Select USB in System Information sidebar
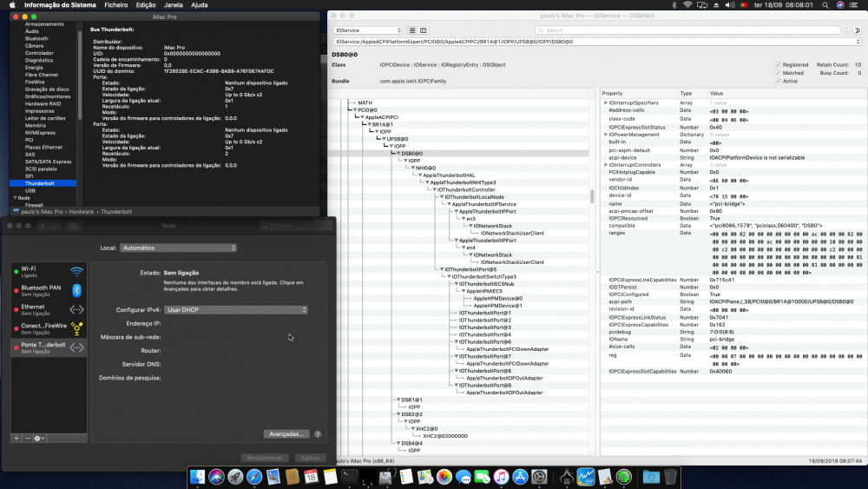 pos(30,190)
